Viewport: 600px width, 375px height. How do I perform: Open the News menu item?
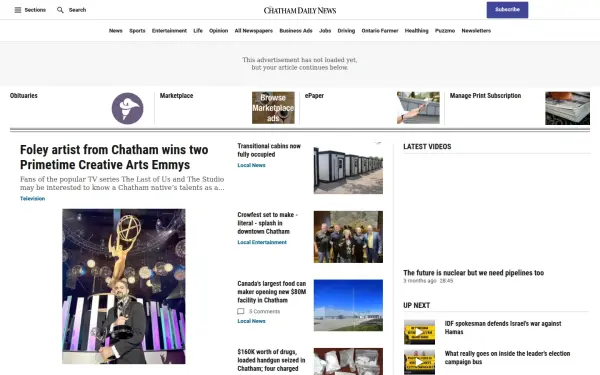point(116,31)
